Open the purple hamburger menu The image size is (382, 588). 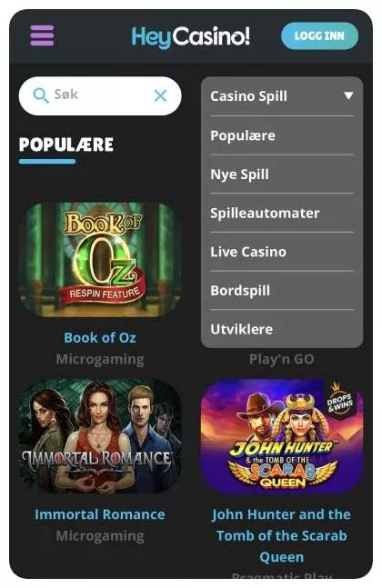tap(42, 35)
